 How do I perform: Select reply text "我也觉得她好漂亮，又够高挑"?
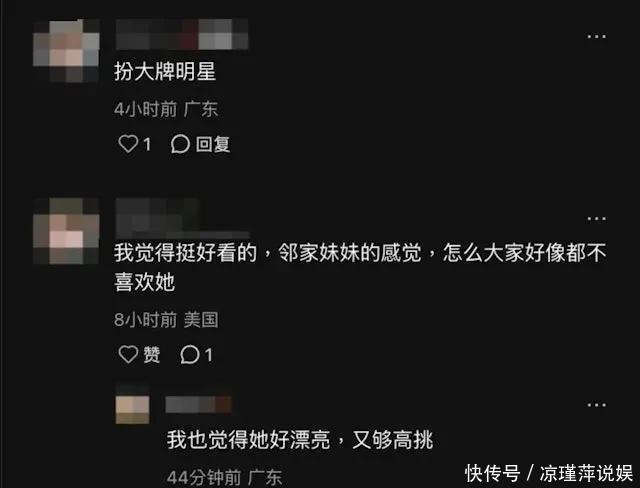point(300,440)
